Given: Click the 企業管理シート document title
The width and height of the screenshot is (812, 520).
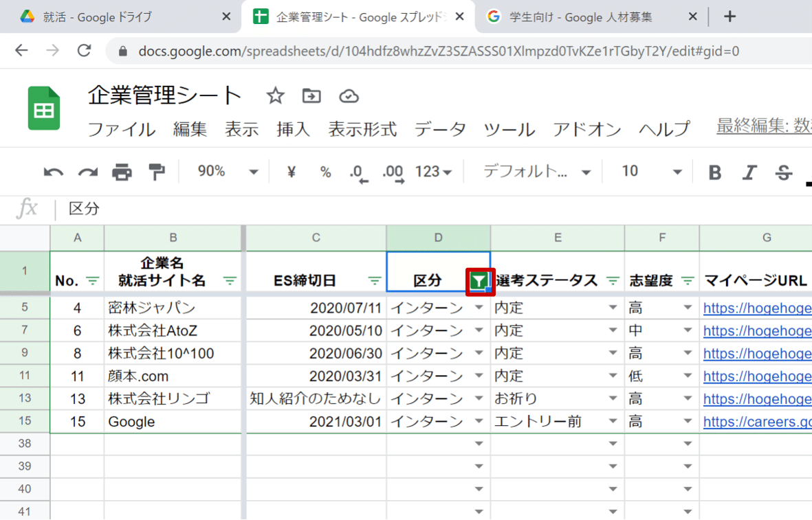Looking at the screenshot, I should coord(165,95).
